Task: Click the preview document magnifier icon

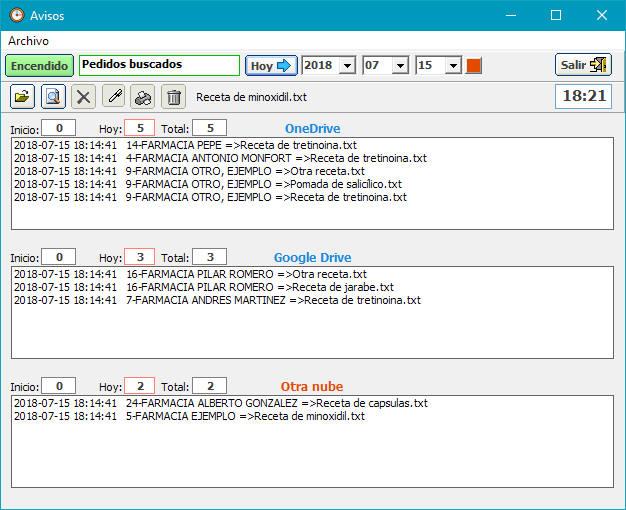Action: [53, 97]
